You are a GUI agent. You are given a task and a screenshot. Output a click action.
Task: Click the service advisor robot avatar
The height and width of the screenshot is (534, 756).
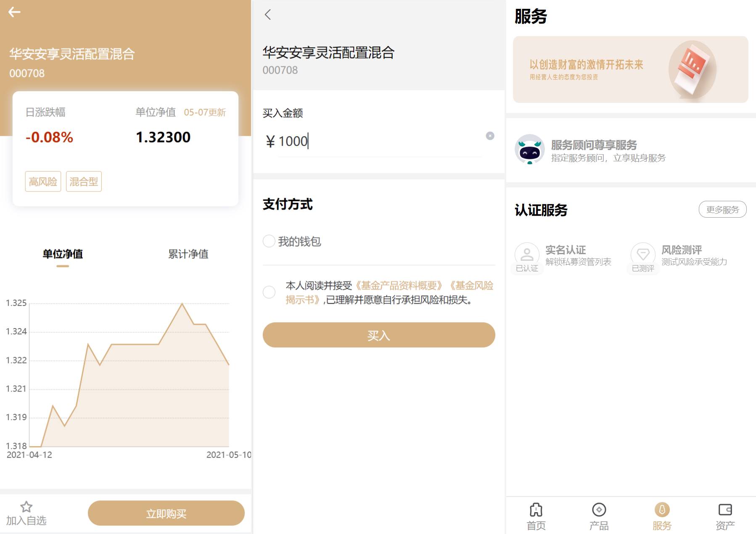click(529, 149)
